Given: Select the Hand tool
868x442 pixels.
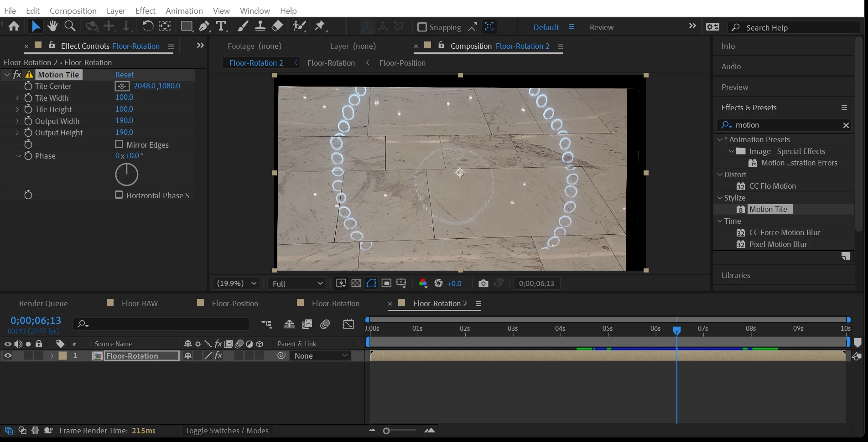Looking at the screenshot, I should pos(52,26).
